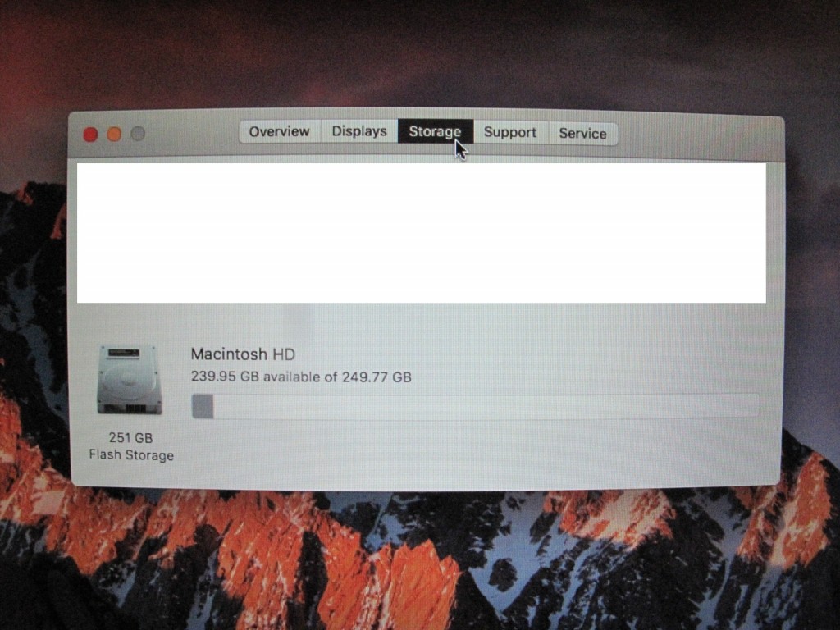Click the Flash Storage label

coord(131,455)
